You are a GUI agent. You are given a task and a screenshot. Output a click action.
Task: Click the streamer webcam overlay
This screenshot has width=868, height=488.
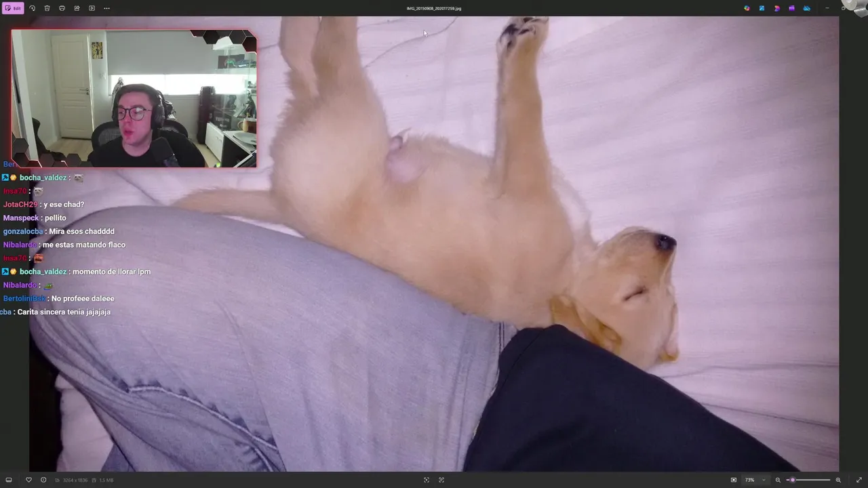[x=134, y=98]
